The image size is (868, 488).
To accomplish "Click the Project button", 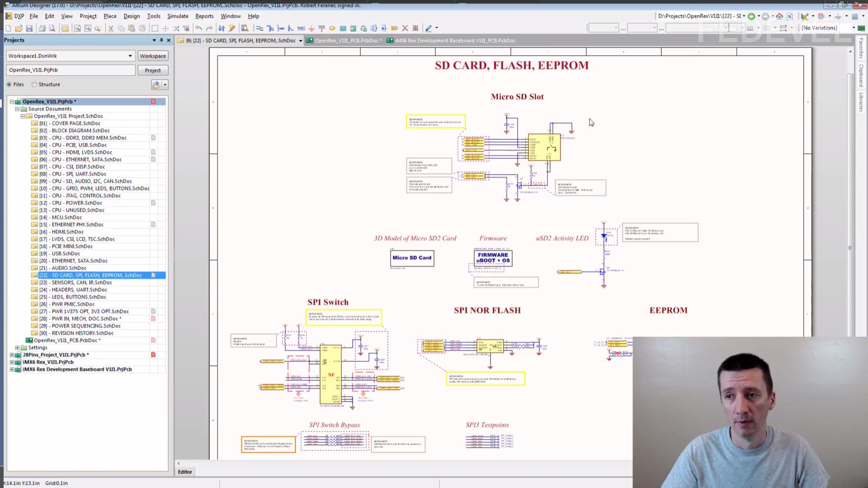I will [153, 70].
